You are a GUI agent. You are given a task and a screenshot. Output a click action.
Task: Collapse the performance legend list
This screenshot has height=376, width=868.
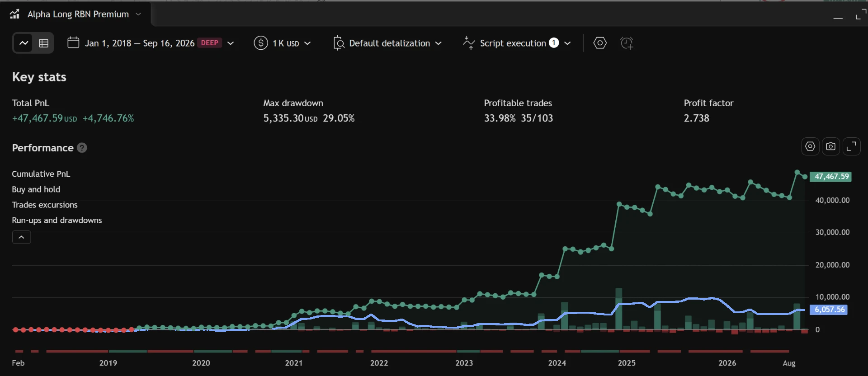point(21,237)
